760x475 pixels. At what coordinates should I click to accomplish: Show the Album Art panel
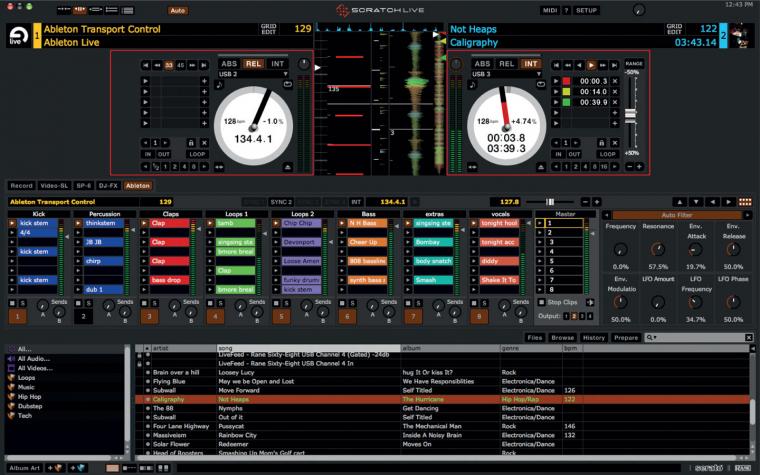pyautogui.click(x=24, y=468)
